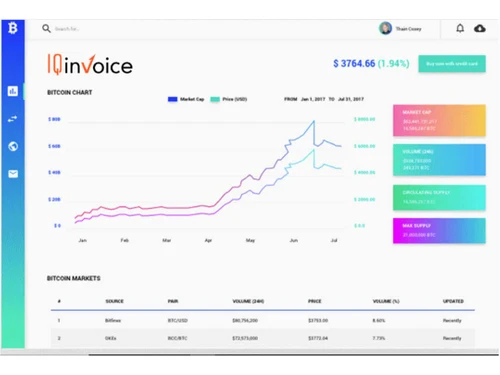Click the BITCOIN MARKETS heading
500x375 pixels.
tap(74, 278)
